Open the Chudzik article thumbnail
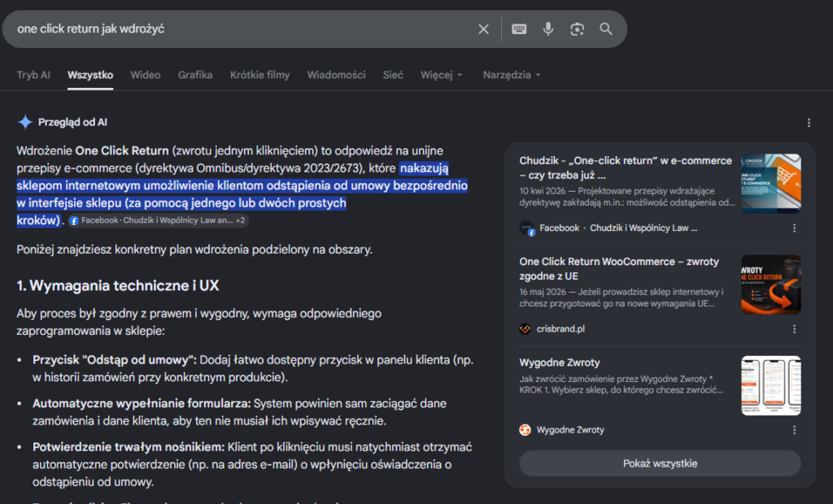The width and height of the screenshot is (833, 504). coord(771,184)
